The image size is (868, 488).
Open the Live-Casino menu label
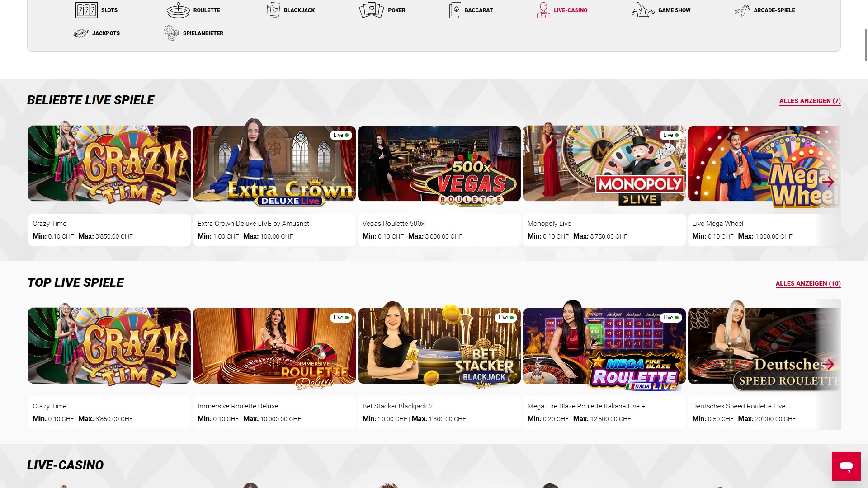tap(571, 10)
